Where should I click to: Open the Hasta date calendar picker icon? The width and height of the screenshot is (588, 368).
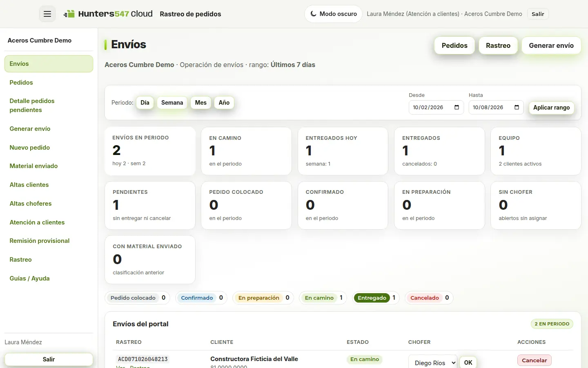(517, 108)
